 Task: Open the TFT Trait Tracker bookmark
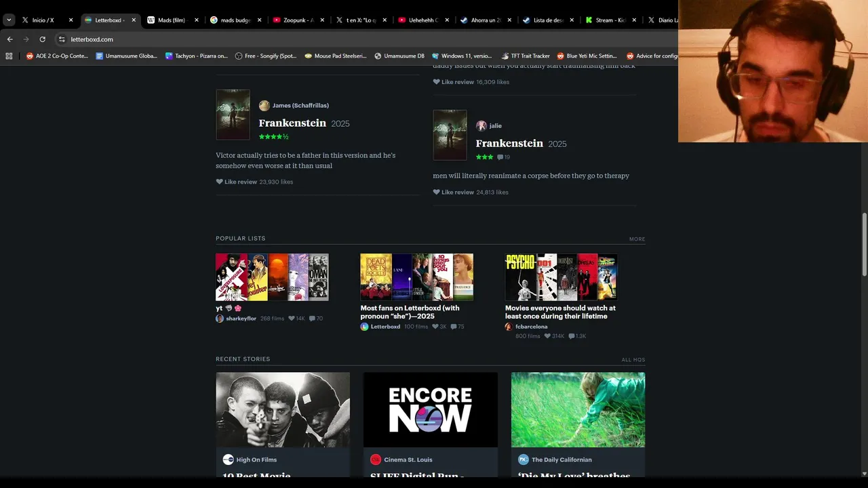click(526, 56)
